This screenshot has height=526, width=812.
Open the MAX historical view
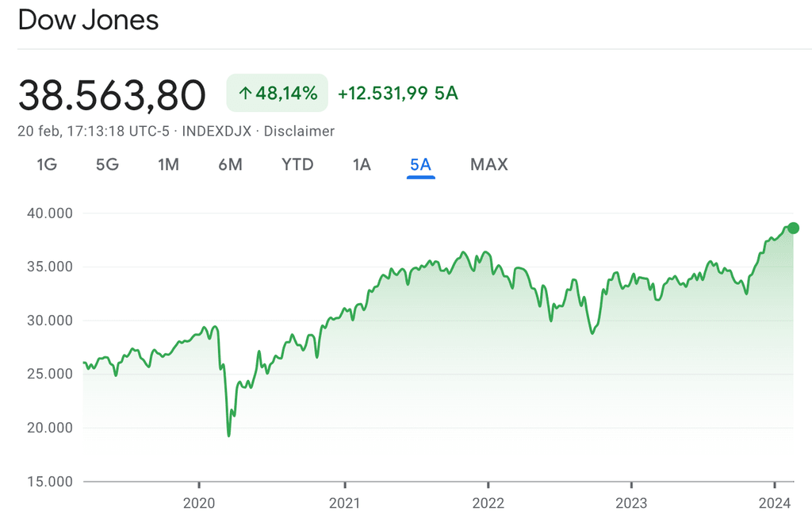pos(488,164)
